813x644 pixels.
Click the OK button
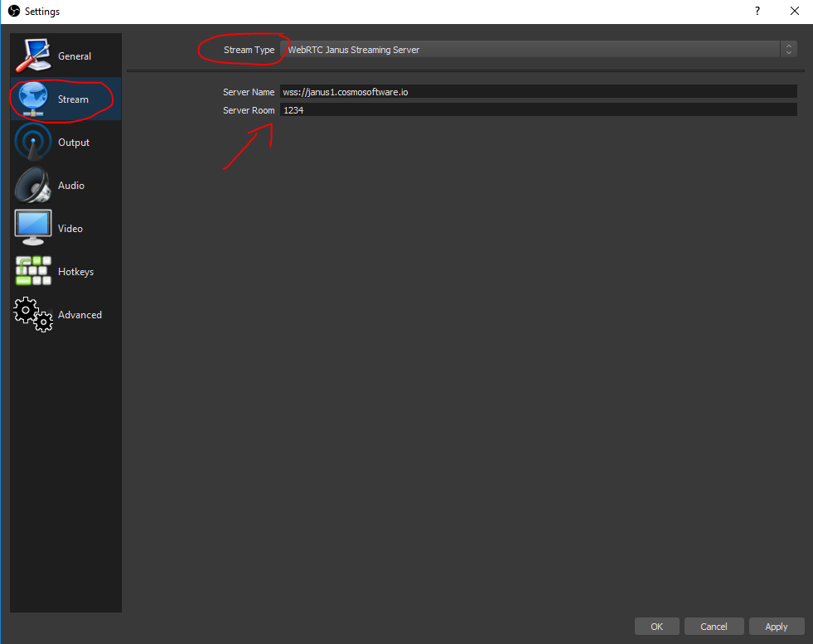(x=656, y=626)
